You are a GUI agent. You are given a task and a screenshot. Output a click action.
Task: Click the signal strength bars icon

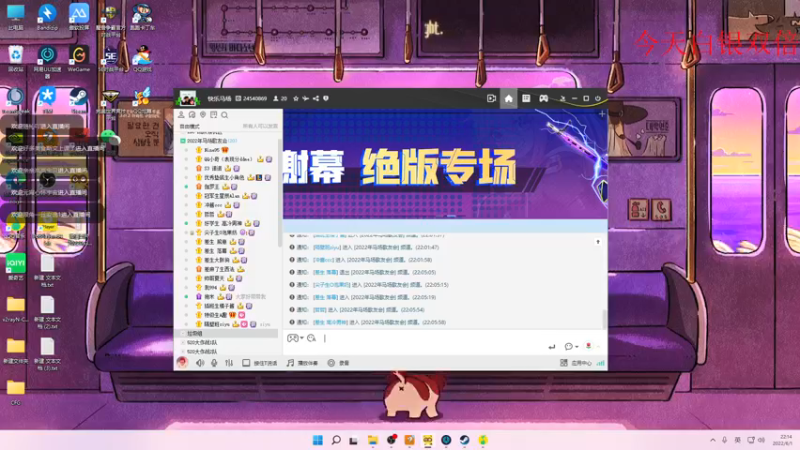pyautogui.click(x=601, y=363)
